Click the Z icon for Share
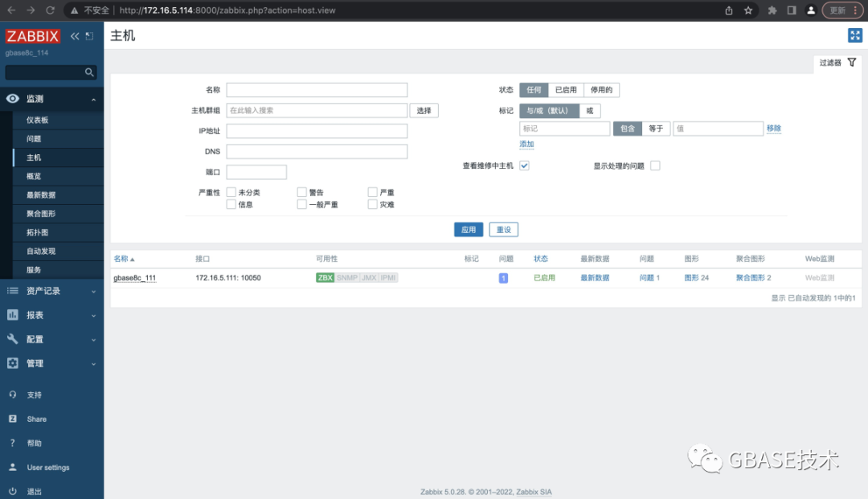This screenshot has height=499, width=868. (x=13, y=419)
